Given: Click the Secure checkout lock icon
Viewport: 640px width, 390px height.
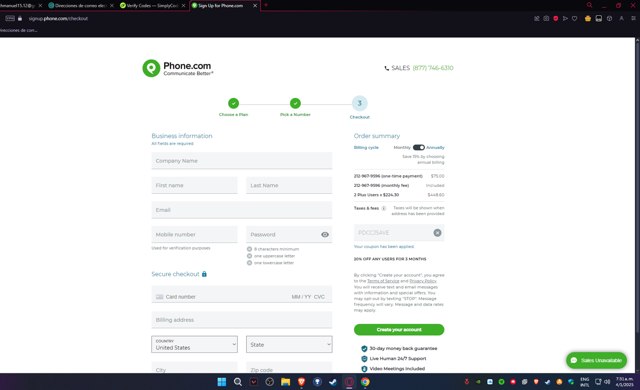Looking at the screenshot, I should click(x=204, y=274).
